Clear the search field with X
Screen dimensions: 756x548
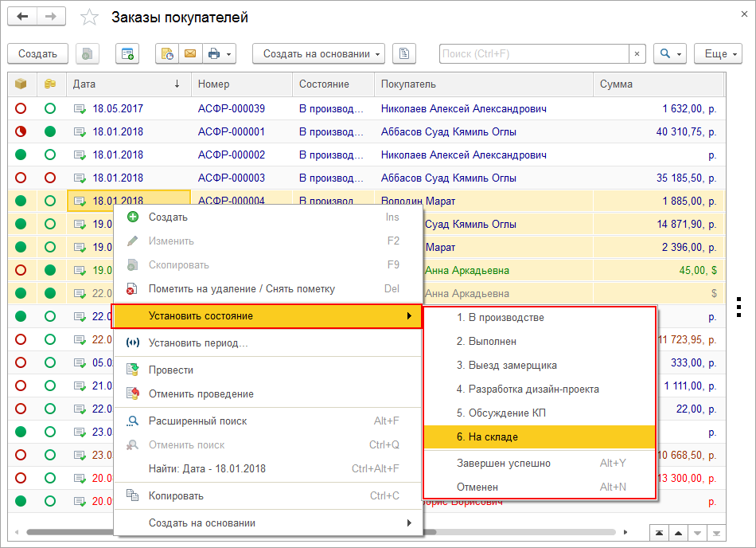637,54
